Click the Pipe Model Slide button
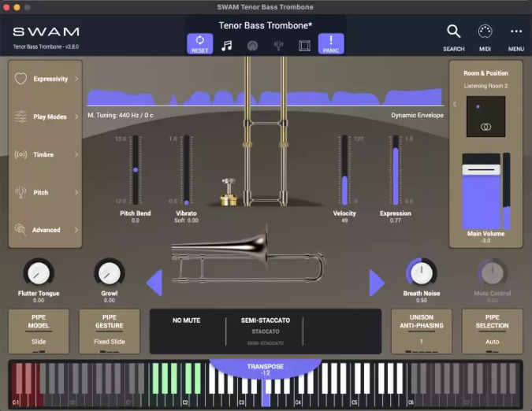532x411 pixels. [x=38, y=331]
